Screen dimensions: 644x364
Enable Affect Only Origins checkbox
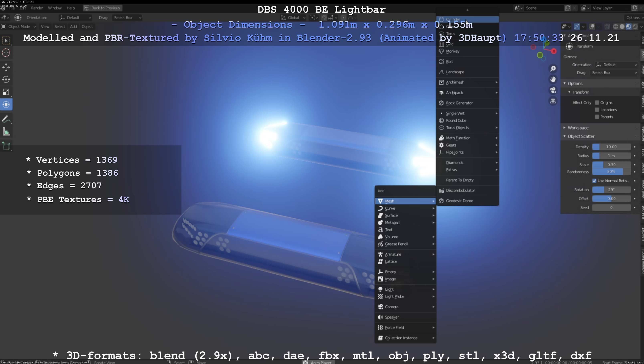[597, 103]
